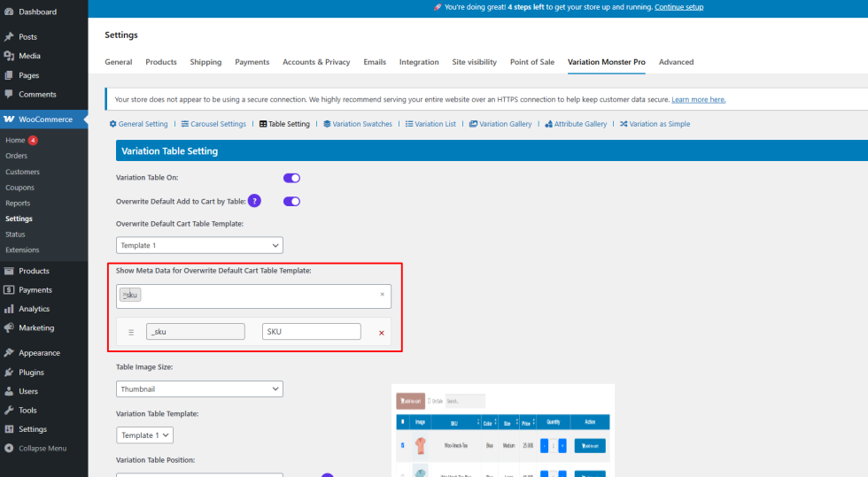Open the Table Setting sub-tab
Viewport: 868px width, 477px height.
pos(284,124)
